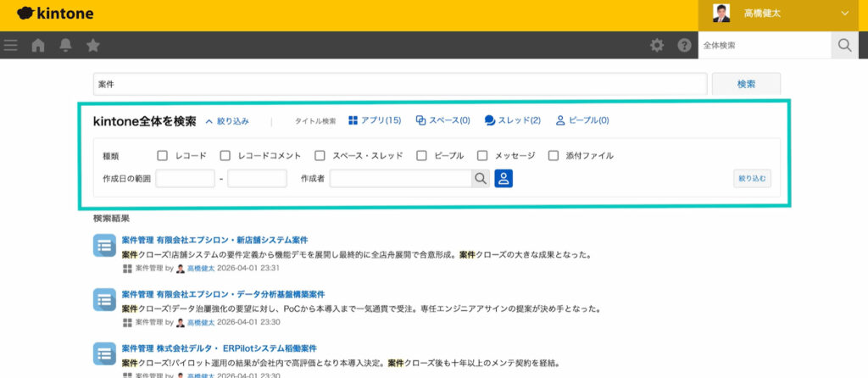Click the blue user picker icon
This screenshot has height=378, width=868.
[504, 179]
